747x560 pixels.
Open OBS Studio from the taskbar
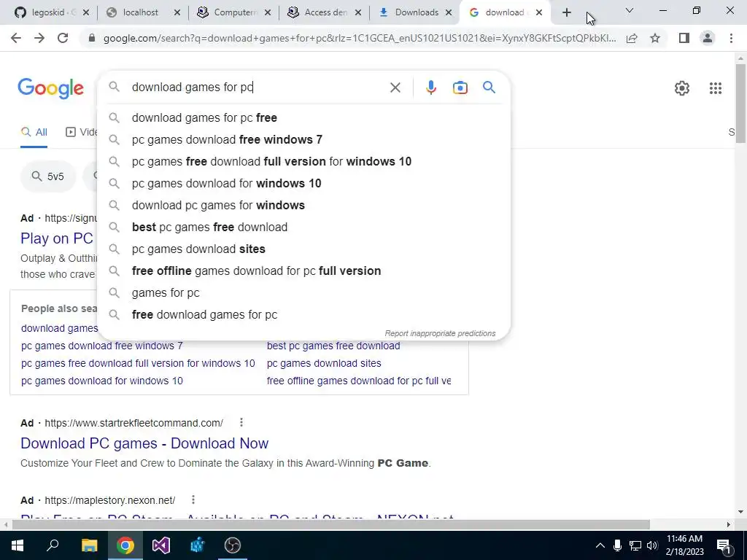[x=233, y=545]
